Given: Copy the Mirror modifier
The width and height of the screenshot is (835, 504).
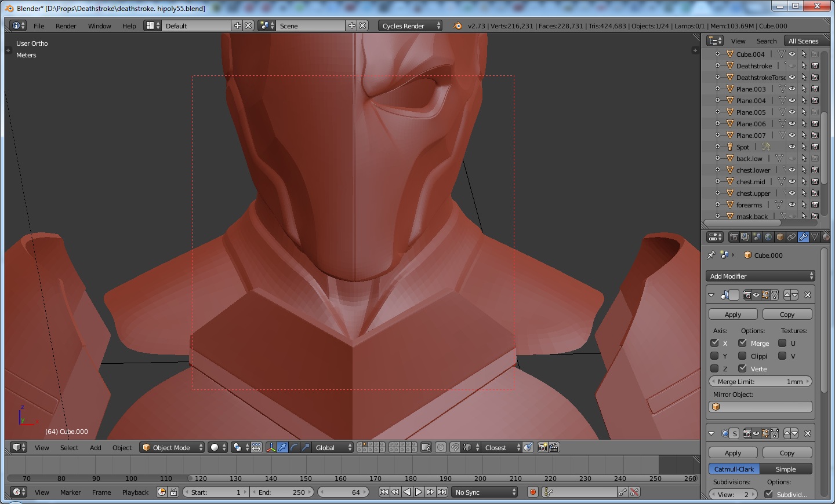Looking at the screenshot, I should [787, 315].
